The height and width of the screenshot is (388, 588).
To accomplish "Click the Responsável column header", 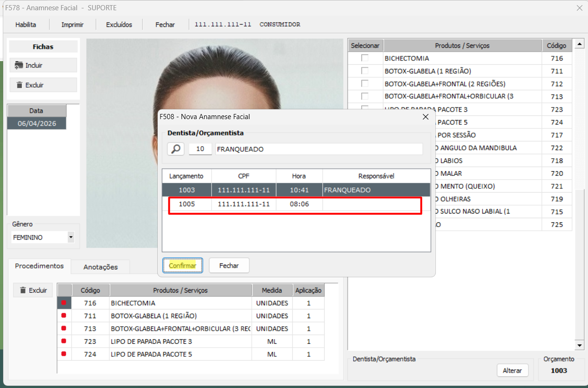I will pyautogui.click(x=376, y=176).
